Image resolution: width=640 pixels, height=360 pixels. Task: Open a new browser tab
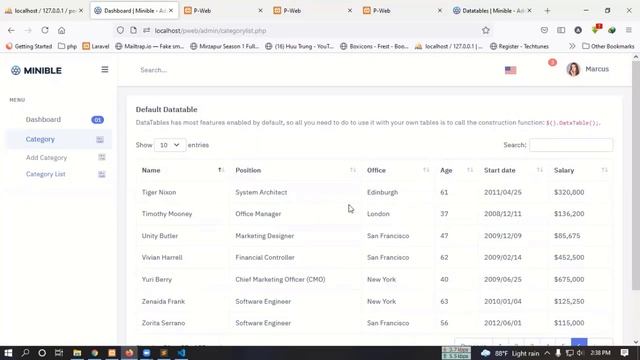pos(547,11)
